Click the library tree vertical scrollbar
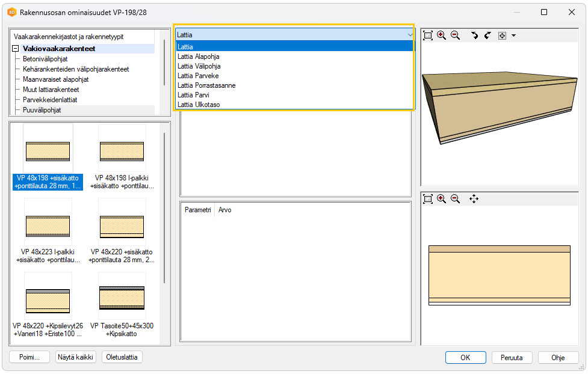This screenshot has width=588, height=374. click(164, 62)
